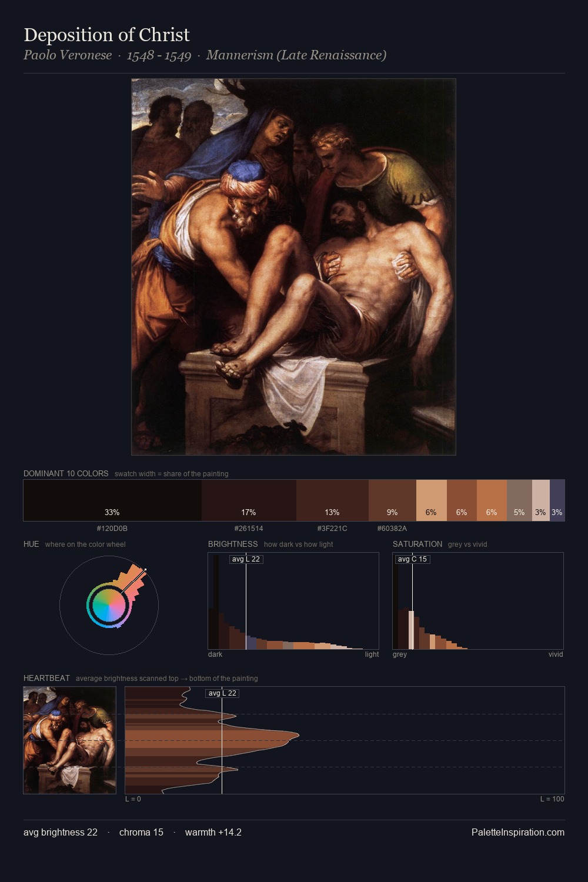Select the 5% grey-brown swatch
588x882 pixels.
point(519,500)
